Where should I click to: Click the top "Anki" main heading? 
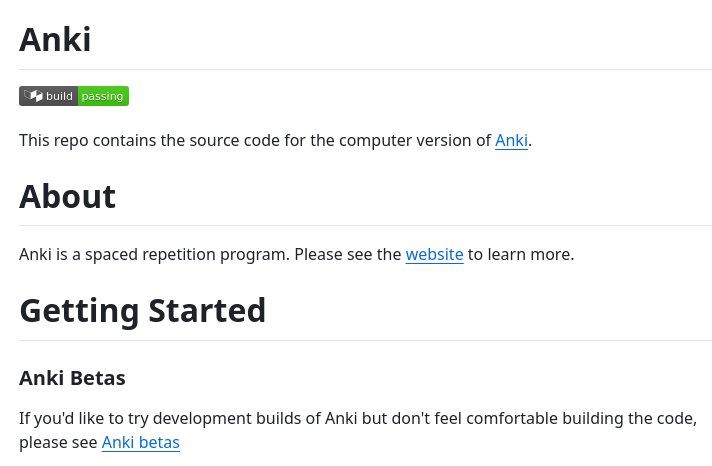pyautogui.click(x=55, y=40)
